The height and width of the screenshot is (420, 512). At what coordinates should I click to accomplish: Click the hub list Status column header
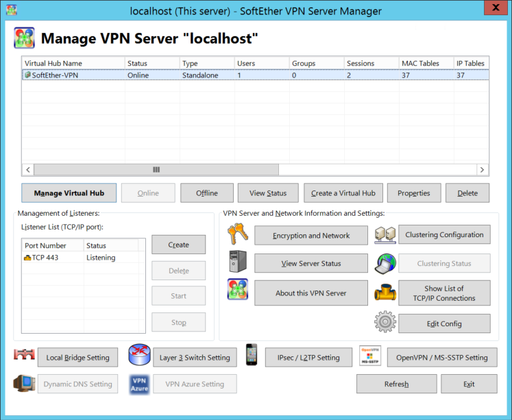[x=152, y=63]
